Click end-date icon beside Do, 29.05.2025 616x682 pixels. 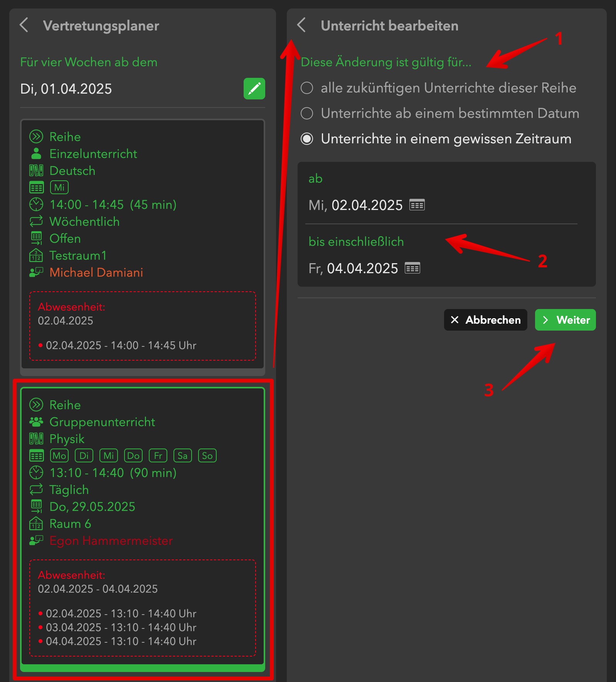pos(36,507)
